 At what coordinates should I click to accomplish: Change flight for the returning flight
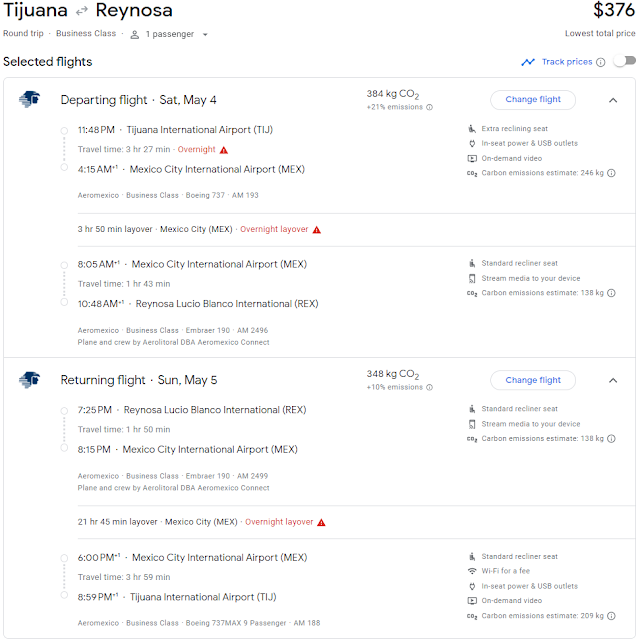[533, 380]
